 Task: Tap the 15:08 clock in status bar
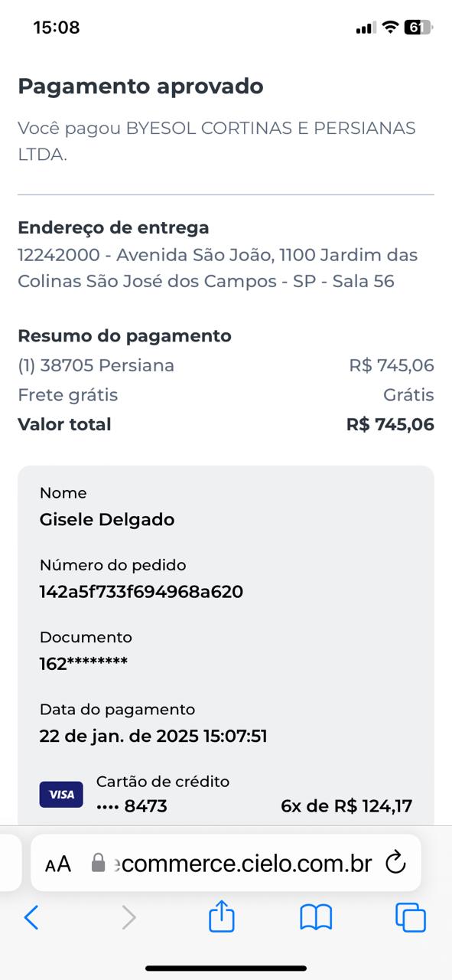pyautogui.click(x=57, y=28)
